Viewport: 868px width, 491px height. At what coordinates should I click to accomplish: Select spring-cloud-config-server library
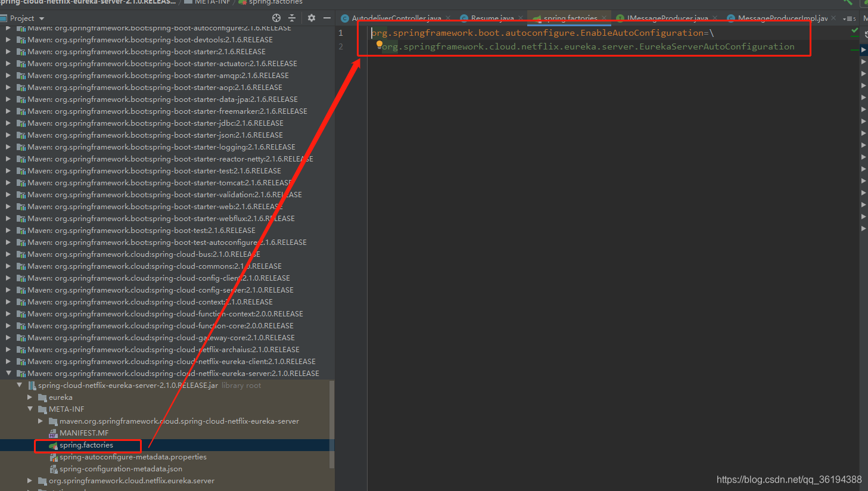click(160, 290)
